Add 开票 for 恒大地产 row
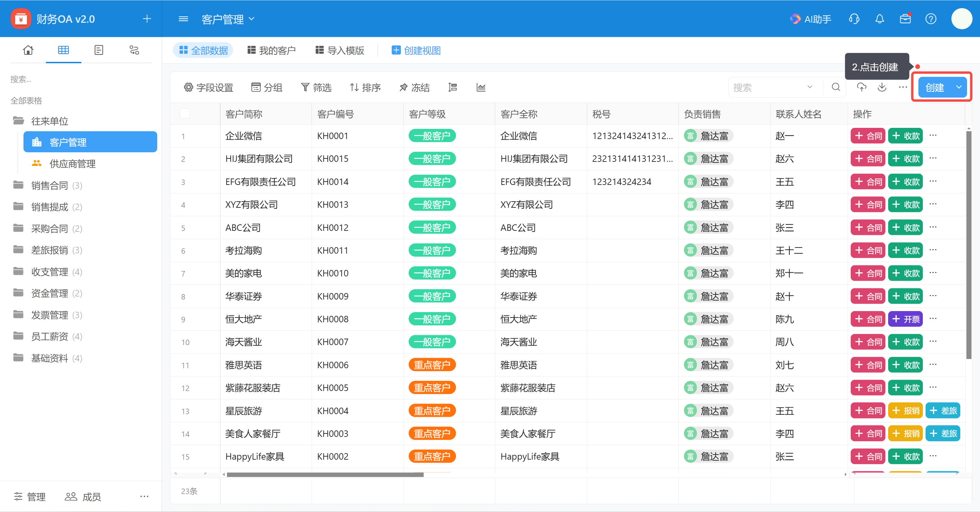This screenshot has height=512, width=980. (x=905, y=319)
